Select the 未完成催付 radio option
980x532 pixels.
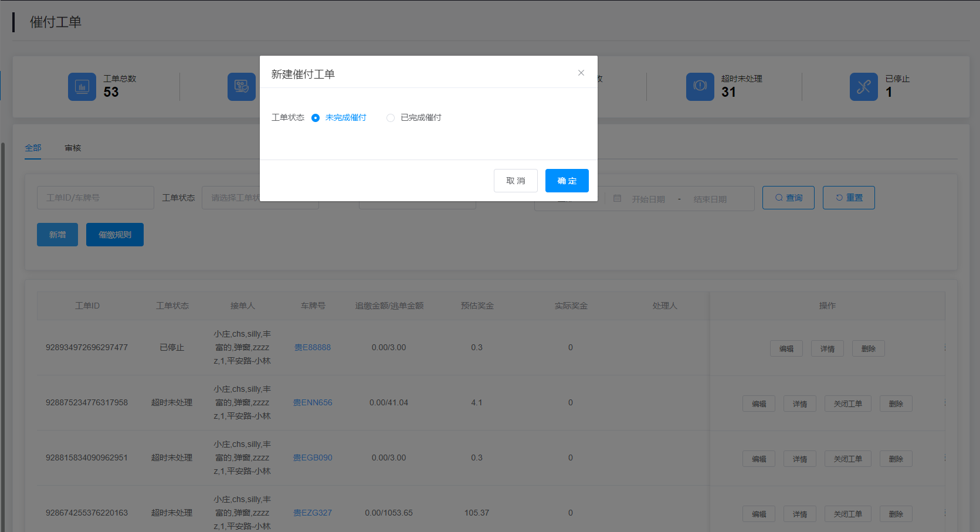tap(316, 118)
